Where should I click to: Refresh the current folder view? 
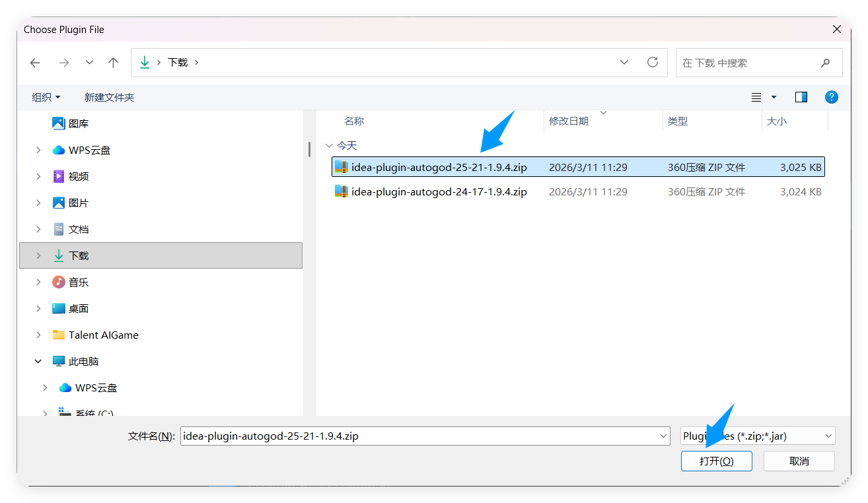653,62
